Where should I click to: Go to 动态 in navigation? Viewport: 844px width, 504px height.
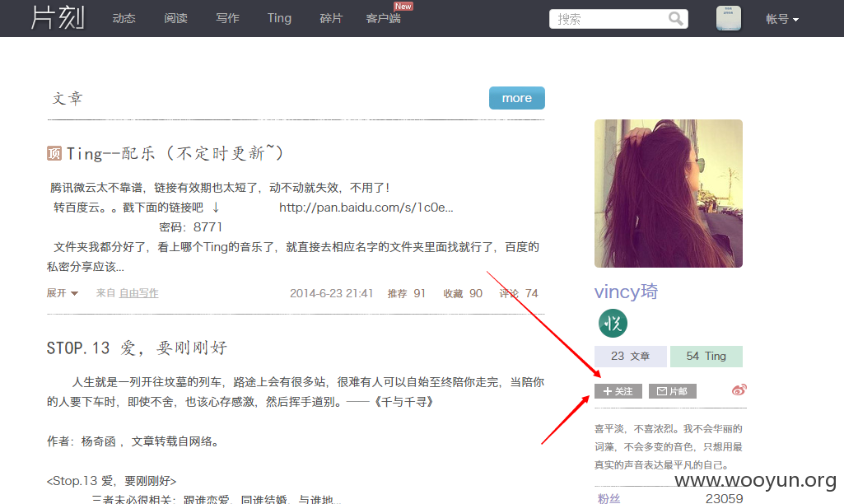pos(124,18)
